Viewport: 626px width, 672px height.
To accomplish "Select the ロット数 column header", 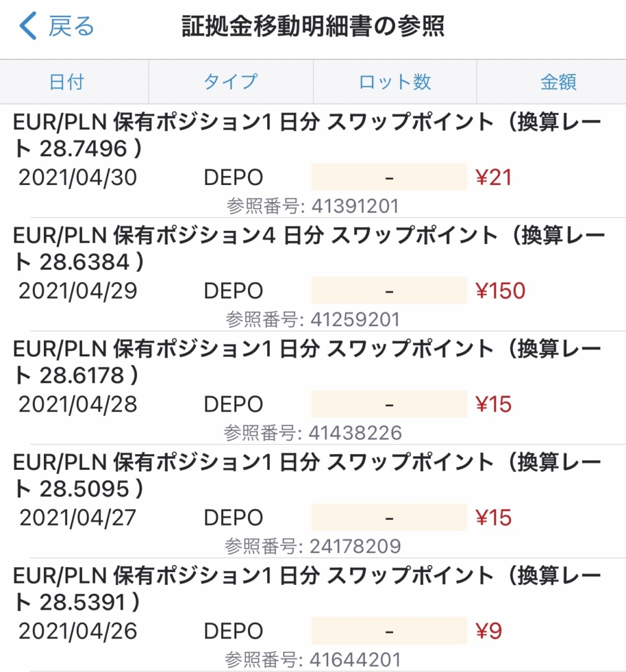I will click(x=394, y=82).
